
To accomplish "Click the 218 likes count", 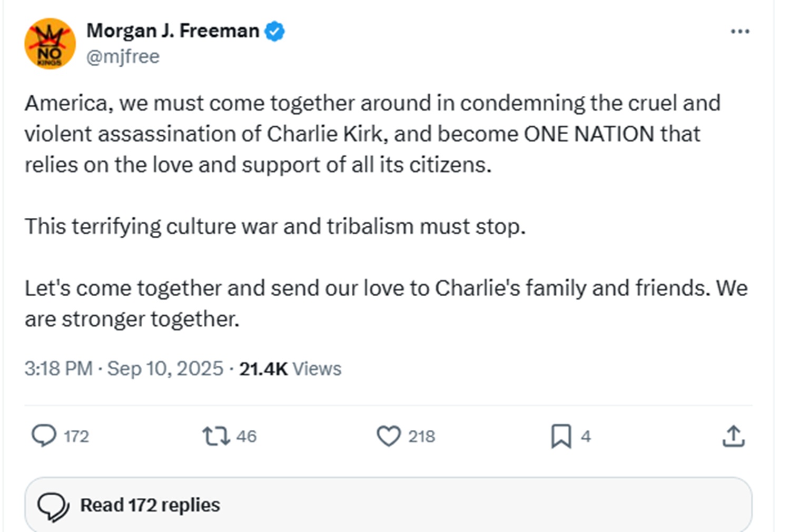I will click(421, 436).
